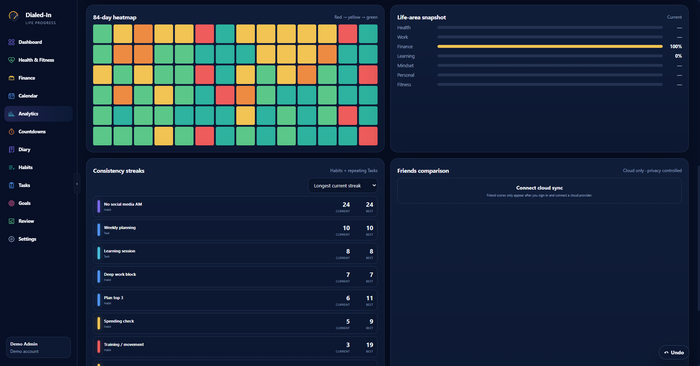This screenshot has width=700, height=366.
Task: Click the Calendar icon in sidebar
Action: tap(11, 96)
